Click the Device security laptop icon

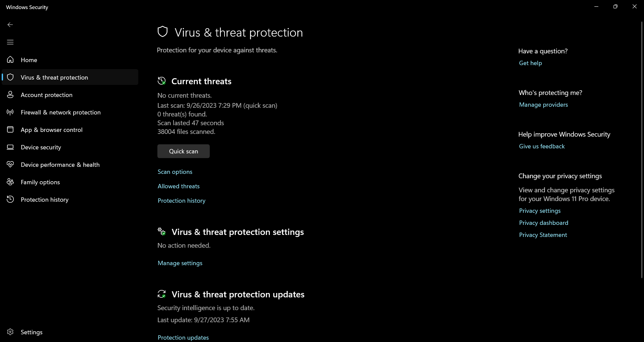(x=10, y=147)
